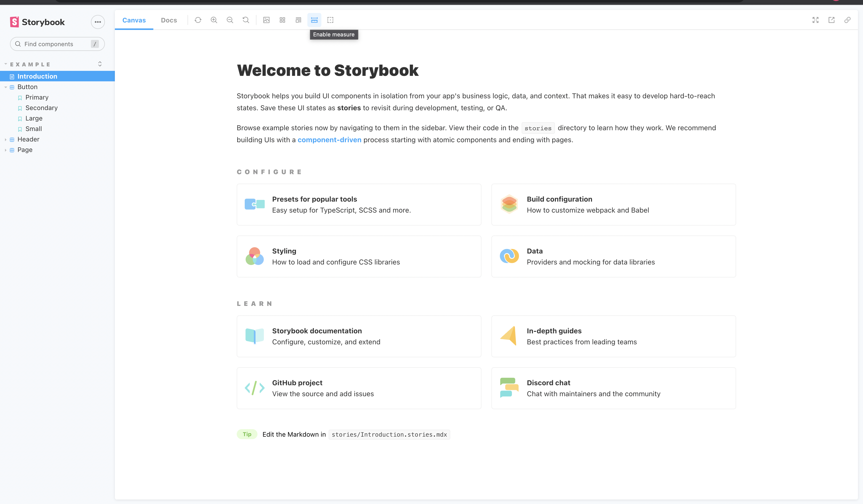Screen dimensions: 863x504
Task: Open the In-depth guides card
Action: click(x=613, y=336)
